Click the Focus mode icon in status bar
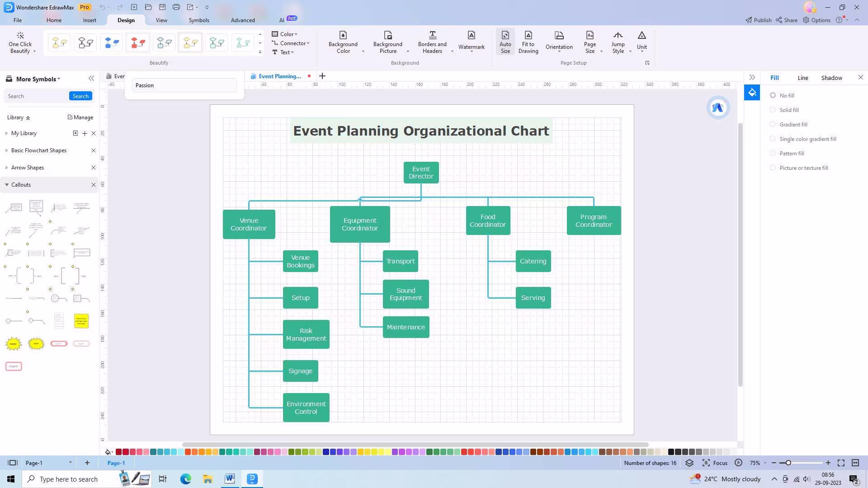Viewport: 868px width, 488px height. (x=706, y=463)
